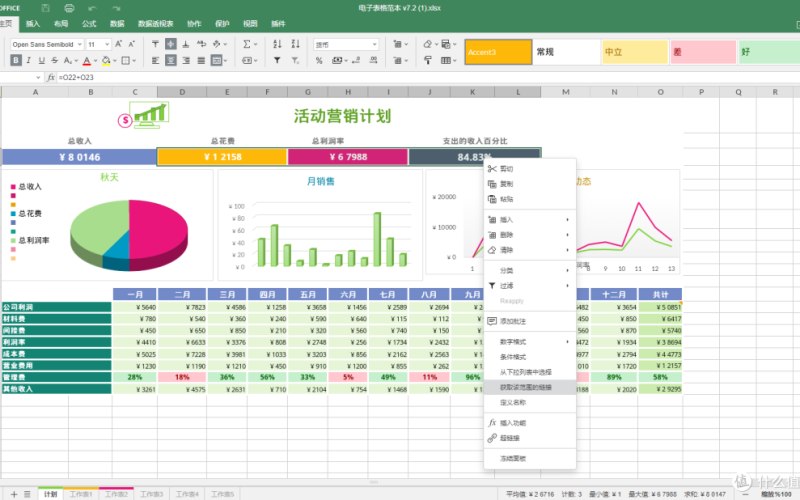
Task: Switch to the 视图 ribbon tab
Action: point(250,23)
